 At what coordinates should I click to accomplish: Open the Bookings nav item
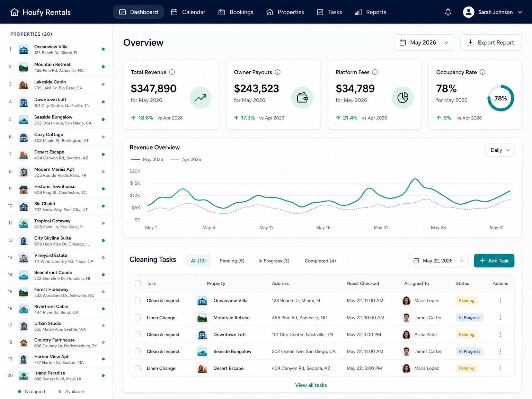coord(236,12)
